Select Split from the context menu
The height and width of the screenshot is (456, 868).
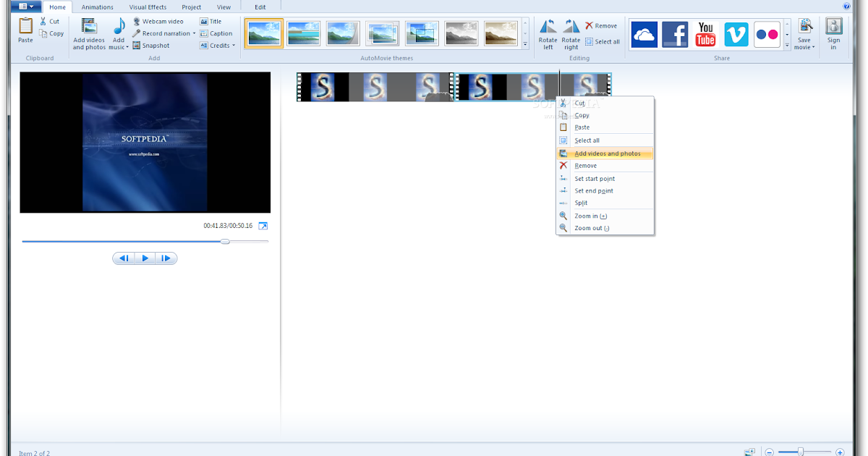(605, 203)
